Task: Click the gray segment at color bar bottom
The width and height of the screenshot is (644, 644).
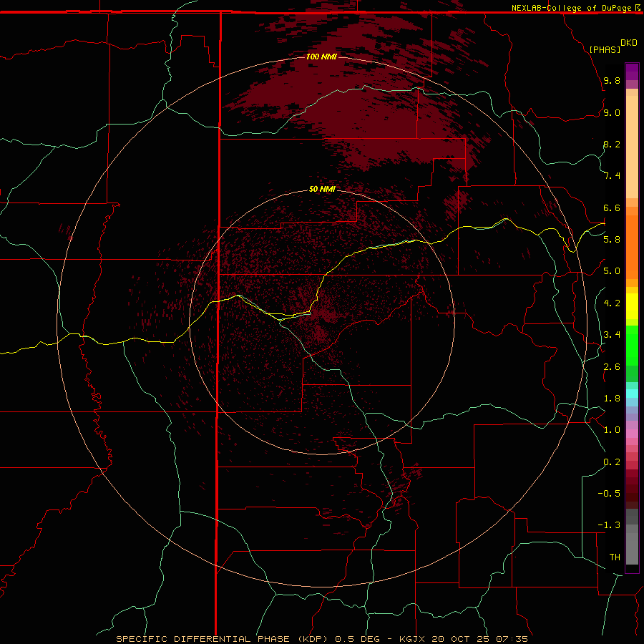Action: (x=632, y=545)
